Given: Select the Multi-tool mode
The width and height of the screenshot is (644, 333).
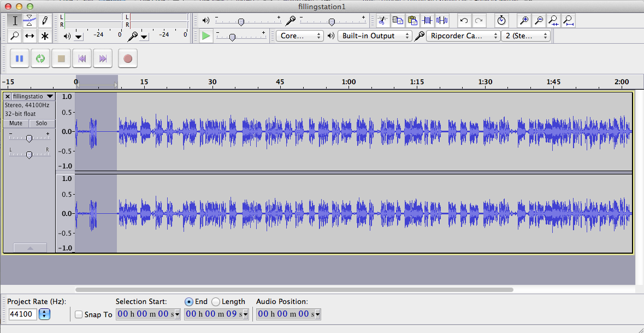Looking at the screenshot, I should coord(45,36).
